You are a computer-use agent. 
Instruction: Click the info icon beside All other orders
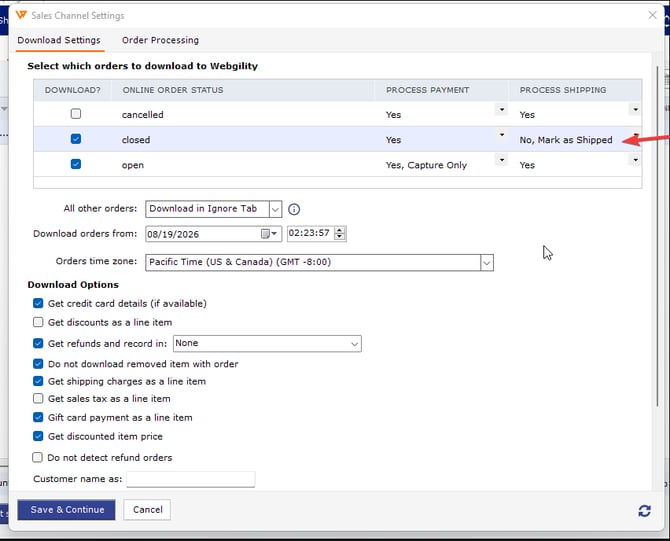point(294,209)
